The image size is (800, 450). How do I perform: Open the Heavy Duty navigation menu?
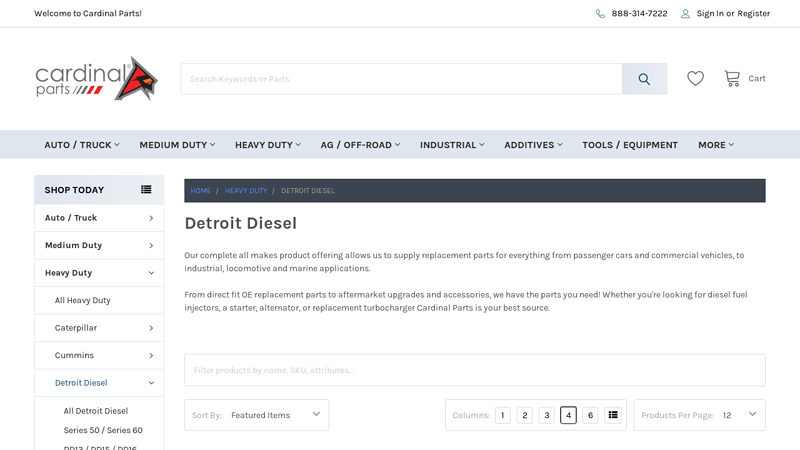click(x=268, y=145)
